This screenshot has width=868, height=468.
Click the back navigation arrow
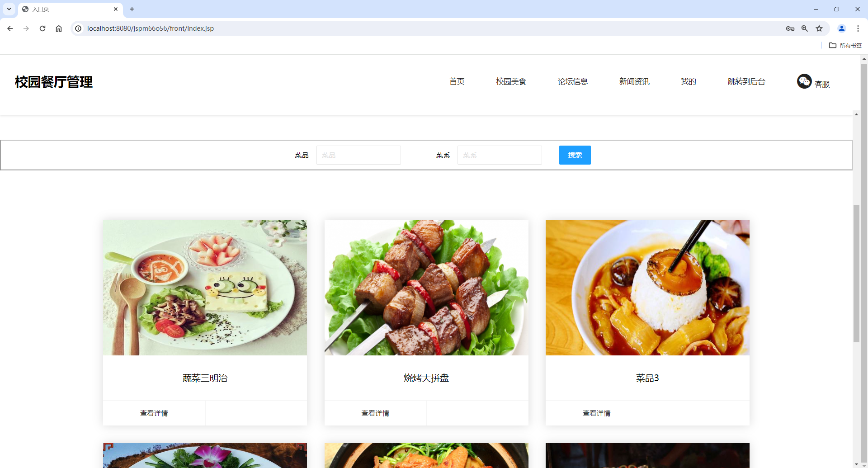click(x=10, y=28)
